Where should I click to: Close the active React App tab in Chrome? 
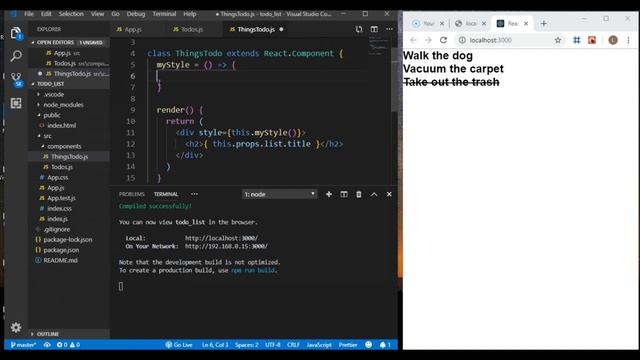point(526,24)
